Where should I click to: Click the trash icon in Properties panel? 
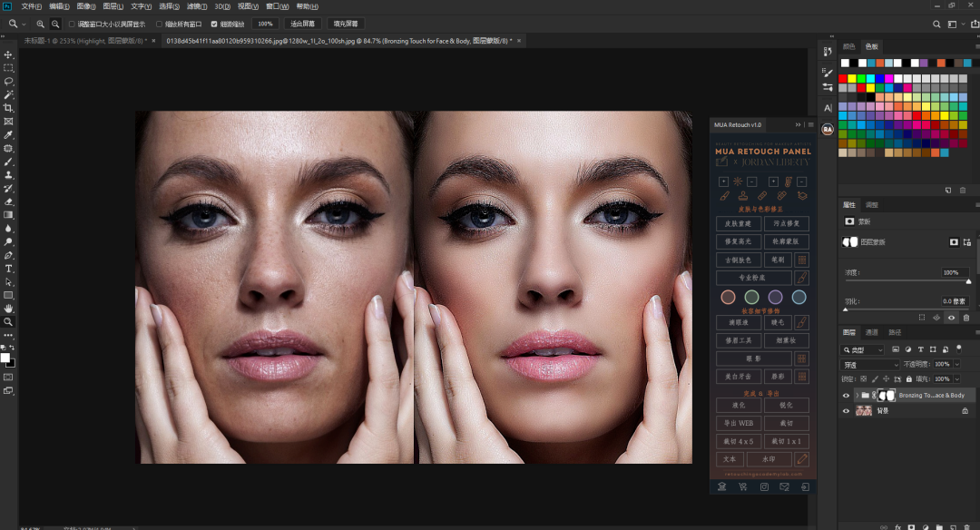[965, 318]
